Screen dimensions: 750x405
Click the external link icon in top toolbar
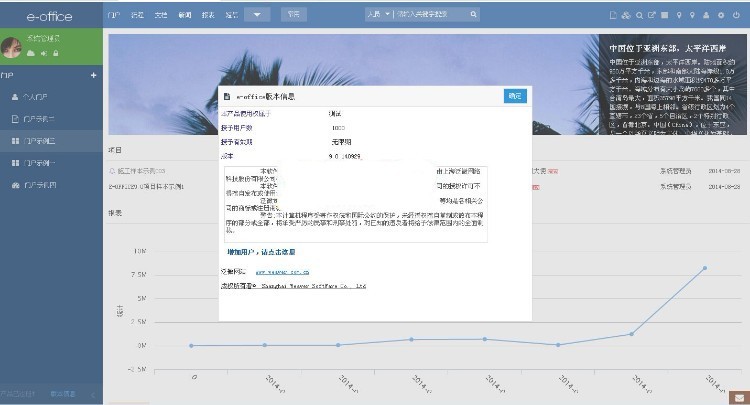(652, 15)
